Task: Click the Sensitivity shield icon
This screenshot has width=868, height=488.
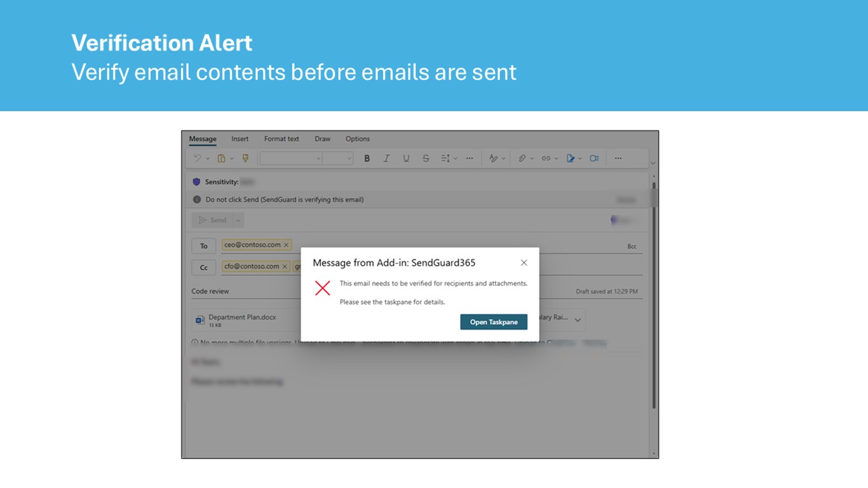Action: coord(196,182)
